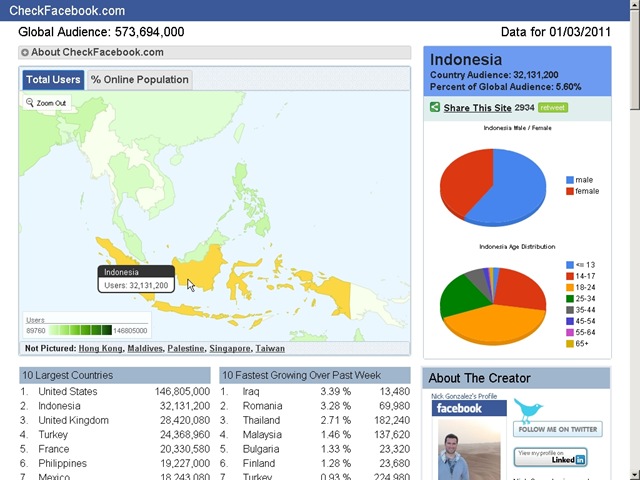Click the green share icon beside Share This Site
Image resolution: width=640 pixels, height=480 pixels.
(435, 107)
